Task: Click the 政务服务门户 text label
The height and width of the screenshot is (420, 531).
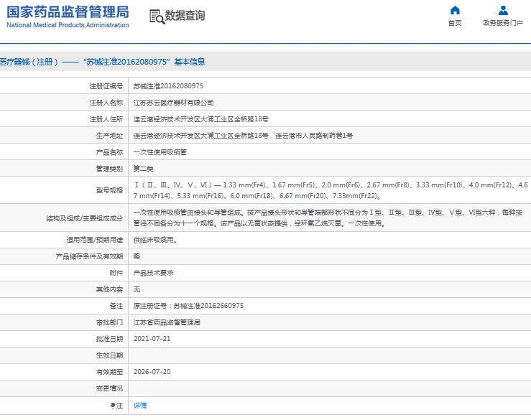Action: (503, 23)
